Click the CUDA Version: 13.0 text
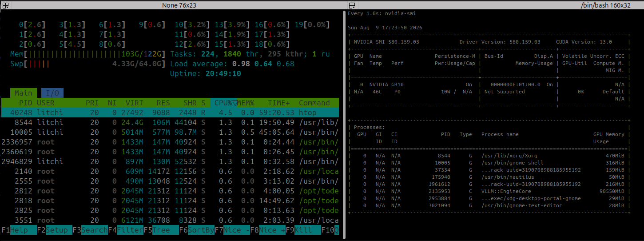This screenshot has width=644, height=241. click(584, 42)
